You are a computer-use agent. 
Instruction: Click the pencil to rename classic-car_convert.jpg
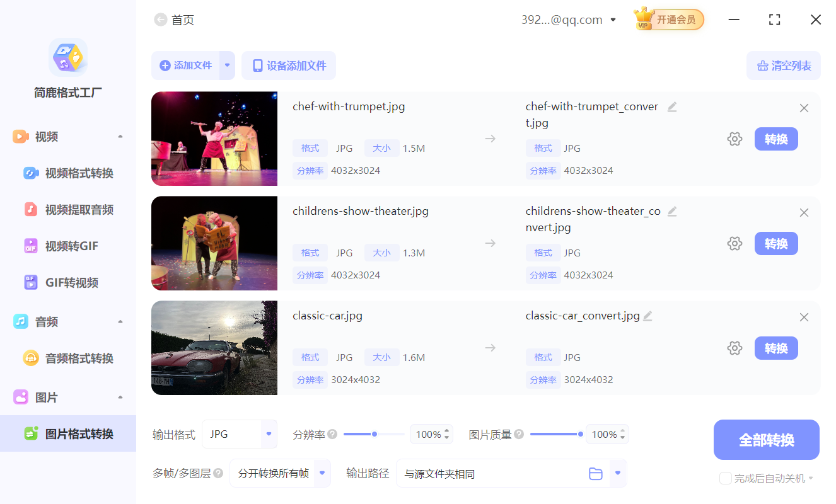coord(647,316)
